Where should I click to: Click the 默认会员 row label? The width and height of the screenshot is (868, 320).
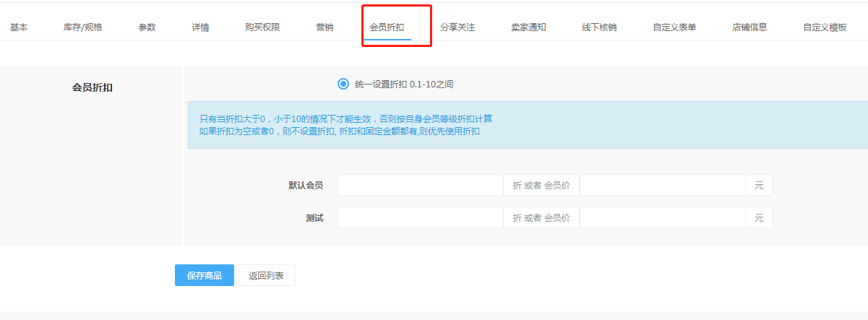tap(306, 185)
